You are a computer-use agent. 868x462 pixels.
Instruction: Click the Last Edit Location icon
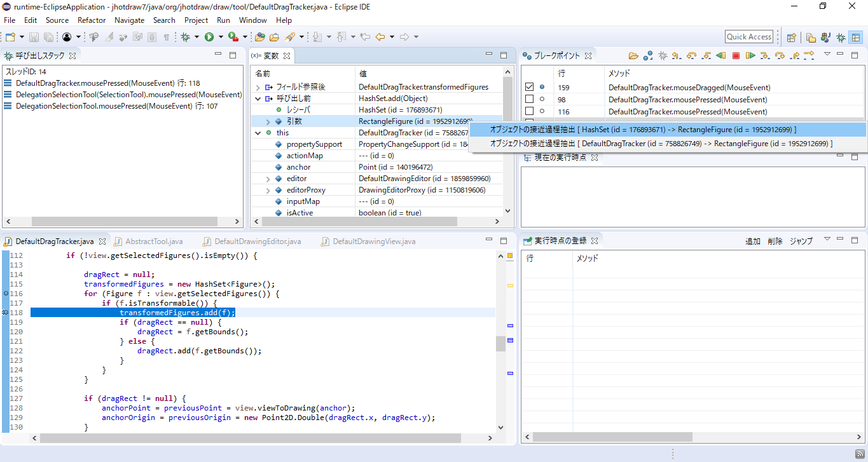(x=365, y=37)
